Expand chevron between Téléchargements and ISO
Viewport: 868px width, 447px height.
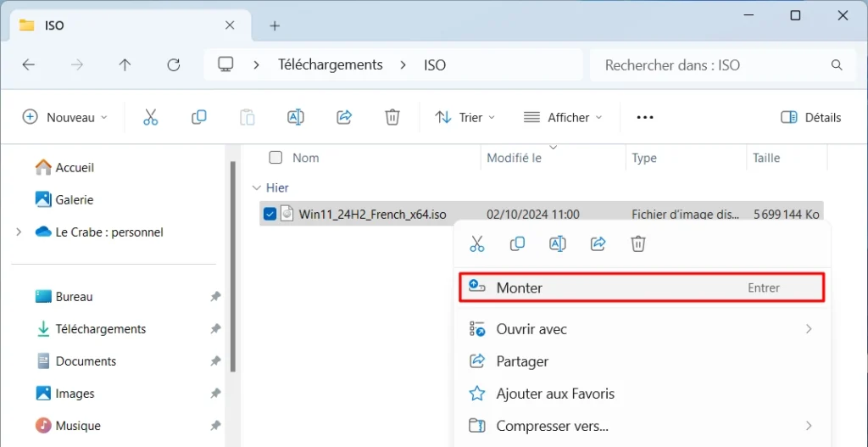[403, 64]
